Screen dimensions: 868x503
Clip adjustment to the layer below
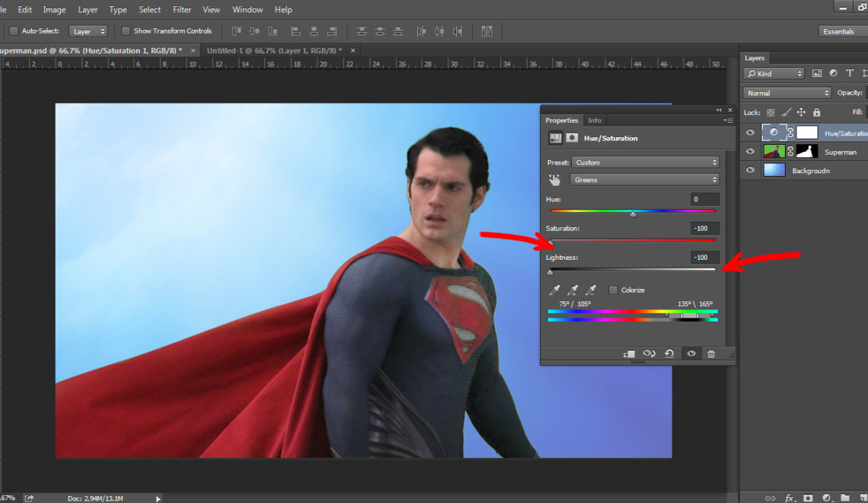[629, 354]
